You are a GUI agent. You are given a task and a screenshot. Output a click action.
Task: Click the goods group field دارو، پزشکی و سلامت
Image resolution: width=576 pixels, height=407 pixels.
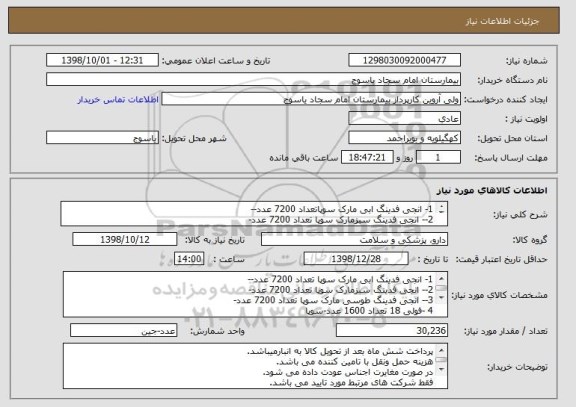click(x=354, y=240)
